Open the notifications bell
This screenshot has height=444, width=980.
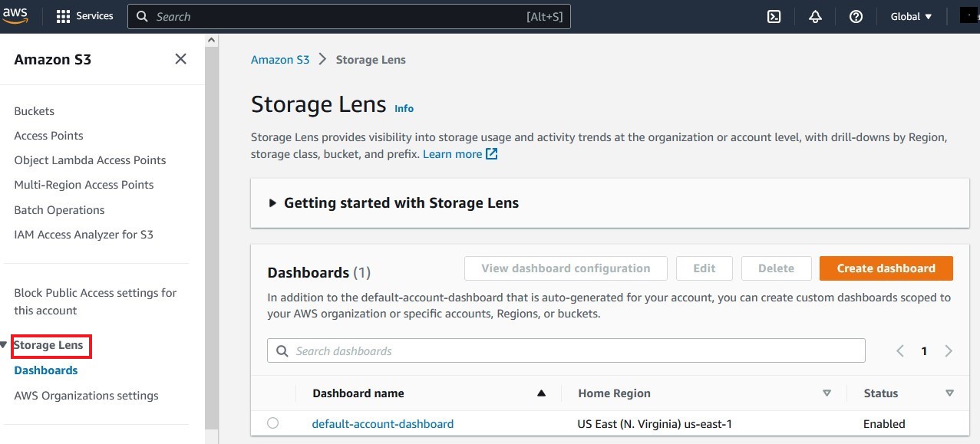[x=816, y=16]
